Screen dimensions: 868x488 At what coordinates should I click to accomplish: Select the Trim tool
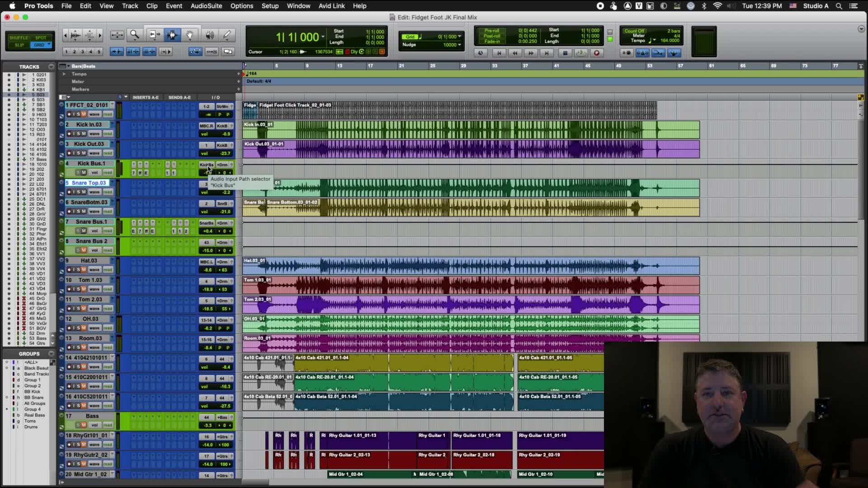coord(154,35)
